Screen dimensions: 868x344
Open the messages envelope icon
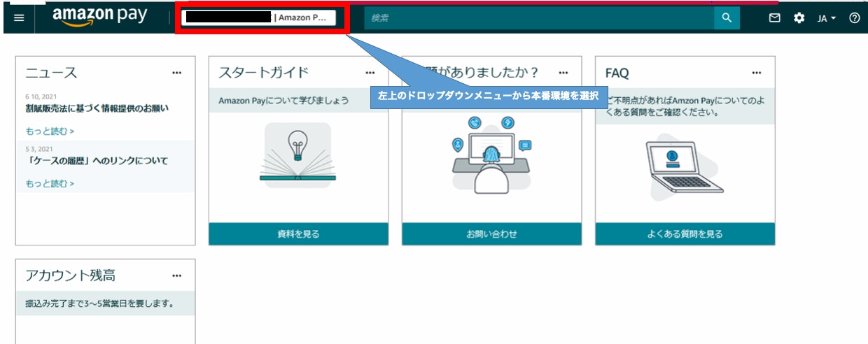774,18
